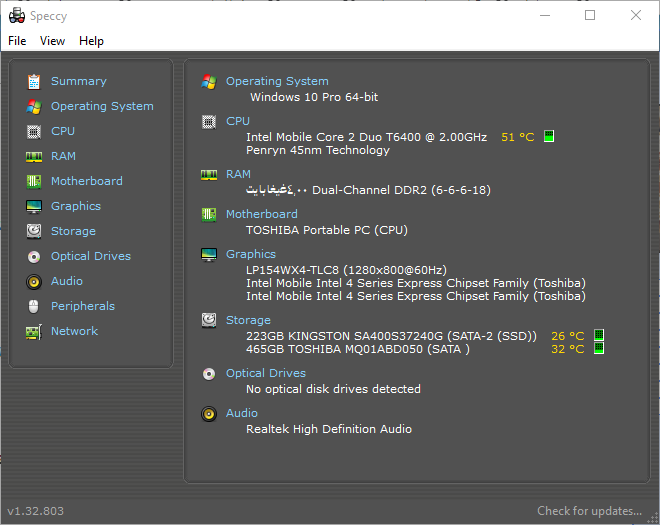660x525 pixels.
Task: Click the Storage drive icon in summary pane
Action: click(x=209, y=320)
